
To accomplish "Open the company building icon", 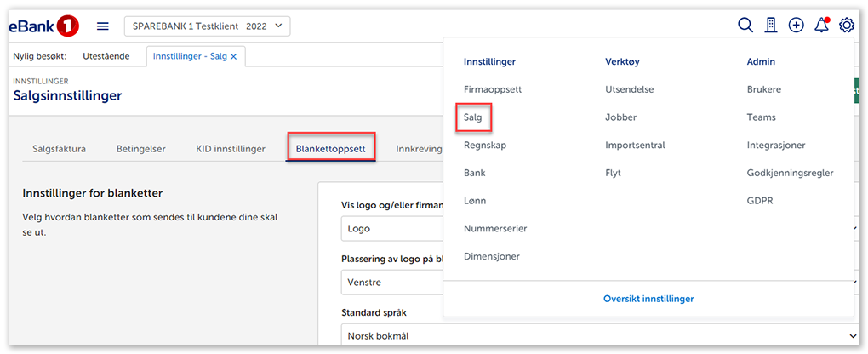I will pos(771,26).
